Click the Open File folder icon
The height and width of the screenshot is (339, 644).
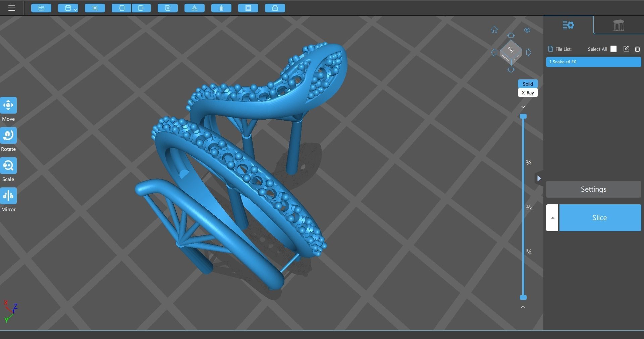click(41, 8)
